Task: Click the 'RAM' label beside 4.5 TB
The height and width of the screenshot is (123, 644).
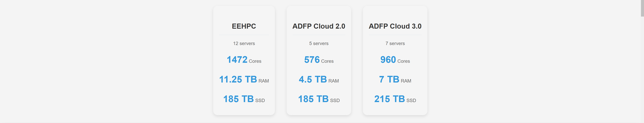Action: click(333, 81)
